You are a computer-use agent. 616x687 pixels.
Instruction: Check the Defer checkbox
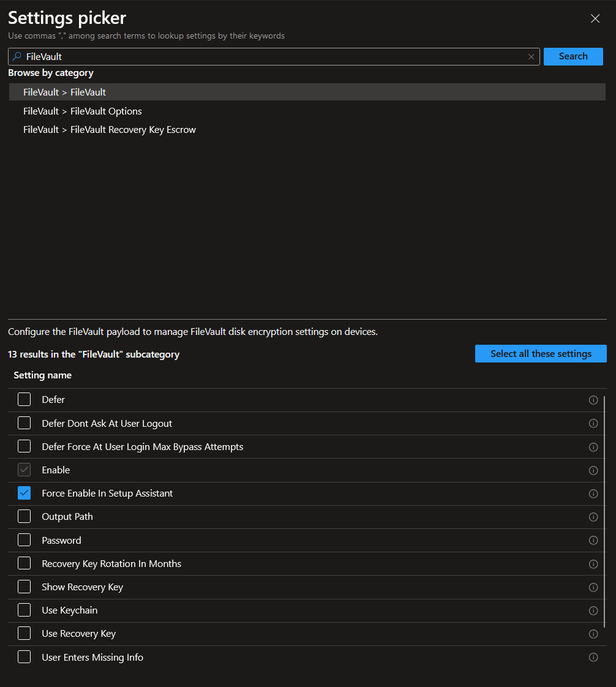tap(24, 399)
